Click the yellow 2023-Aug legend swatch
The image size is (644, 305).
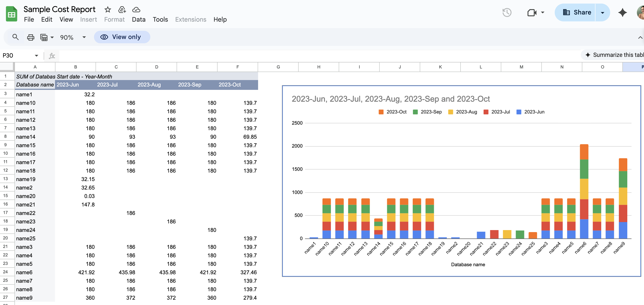(x=450, y=112)
